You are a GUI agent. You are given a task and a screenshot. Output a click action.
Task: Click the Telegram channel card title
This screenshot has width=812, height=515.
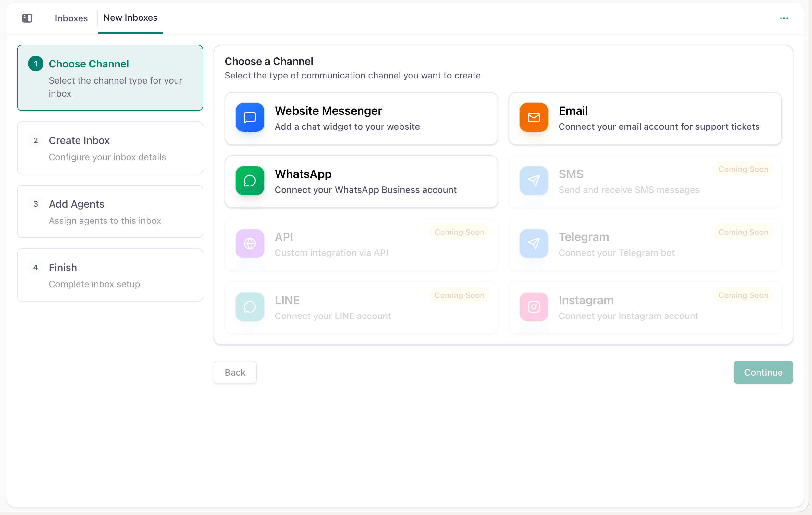[584, 237]
